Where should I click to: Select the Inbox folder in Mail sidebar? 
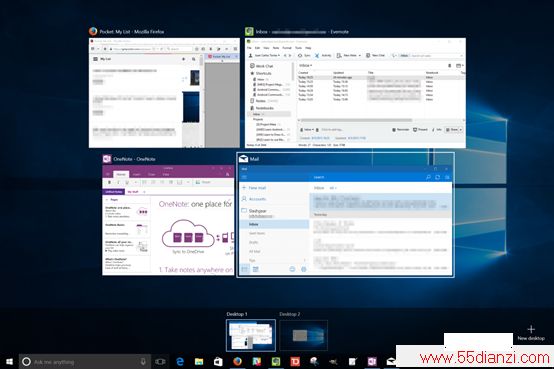click(274, 224)
